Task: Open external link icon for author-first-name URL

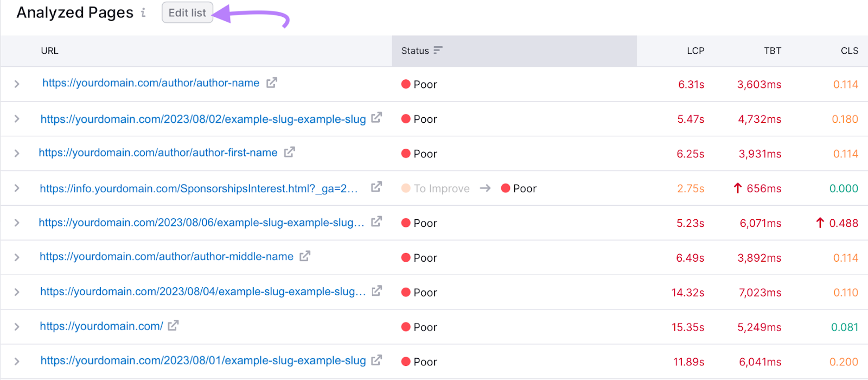Action: pyautogui.click(x=290, y=152)
